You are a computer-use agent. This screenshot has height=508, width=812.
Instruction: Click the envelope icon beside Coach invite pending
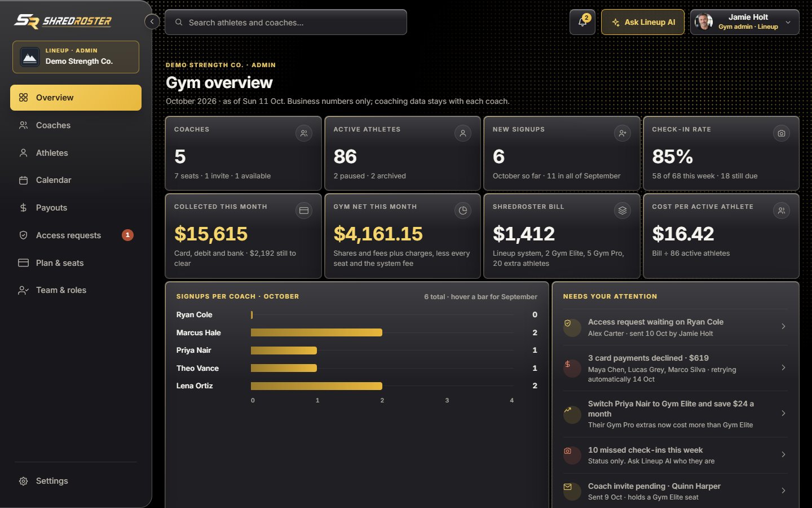[572, 491]
